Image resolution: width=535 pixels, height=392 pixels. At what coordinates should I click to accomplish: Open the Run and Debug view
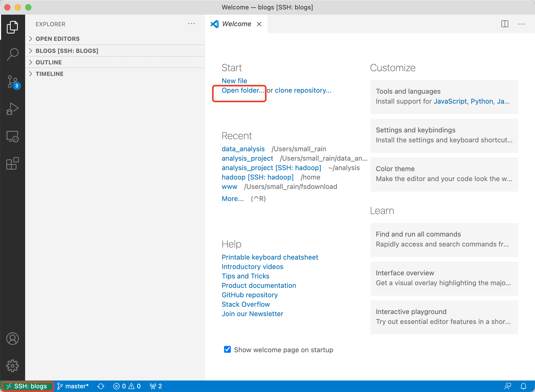pos(12,109)
